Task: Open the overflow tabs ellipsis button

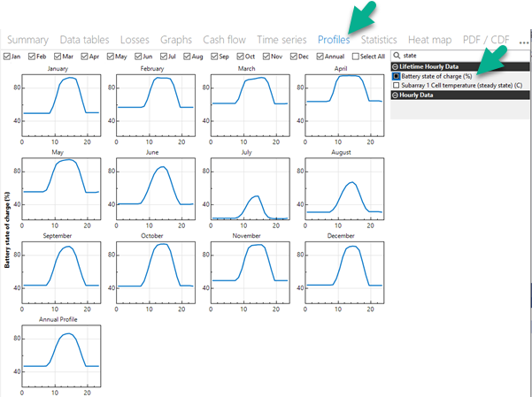Action: tap(524, 41)
